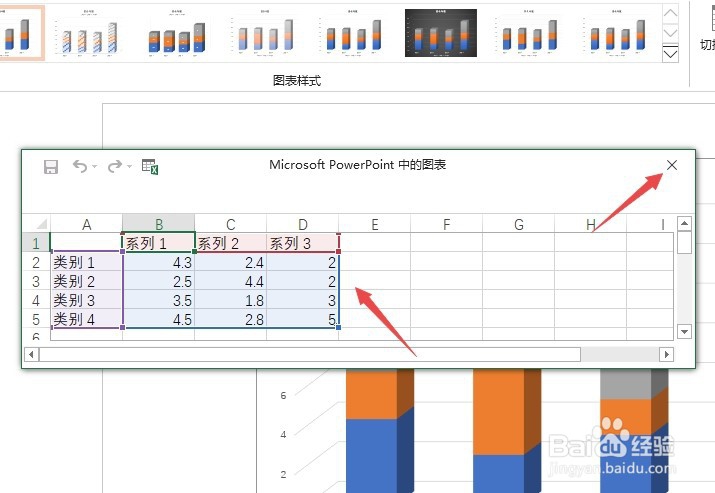Select cell with value 4.5
Viewport: 715px width, 493px height.
[159, 319]
